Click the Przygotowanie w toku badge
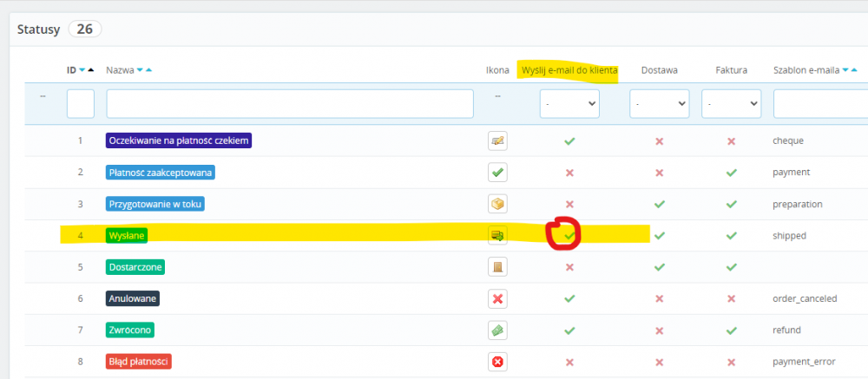 pyautogui.click(x=155, y=204)
